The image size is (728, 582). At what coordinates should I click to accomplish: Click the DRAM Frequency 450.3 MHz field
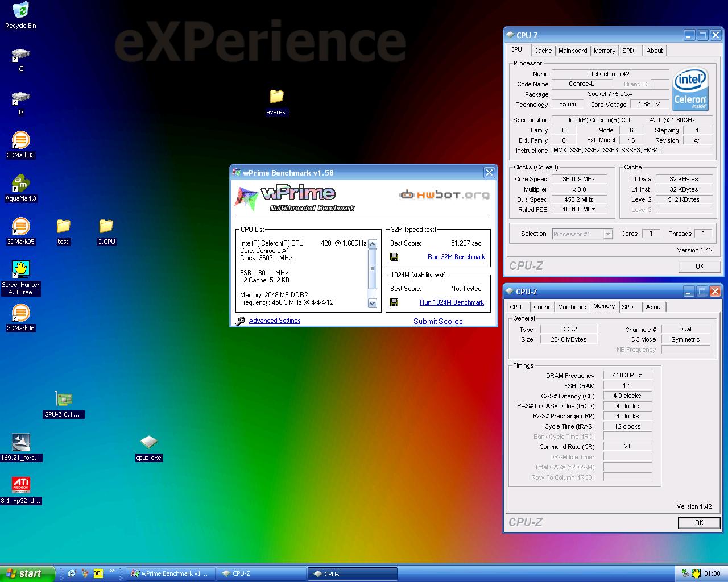pyautogui.click(x=627, y=375)
